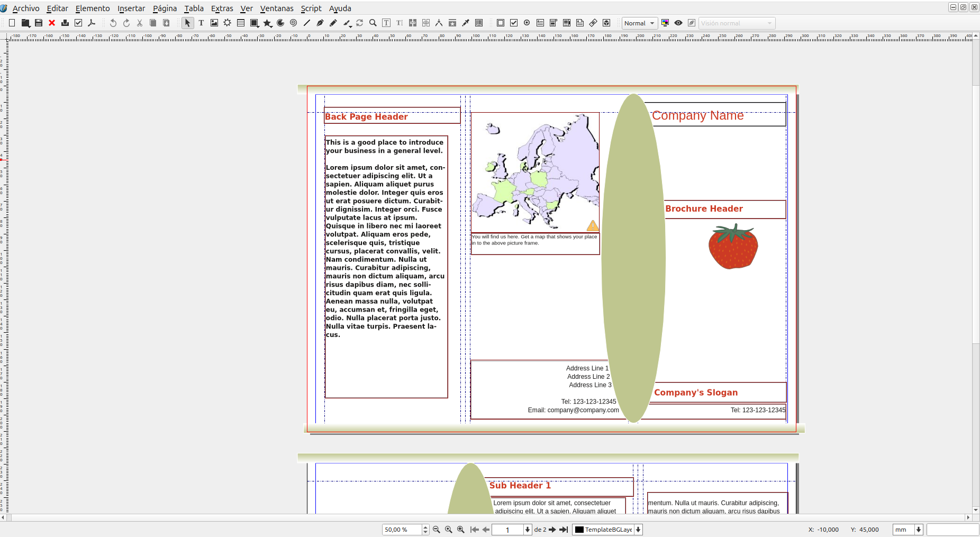The height and width of the screenshot is (537, 980).
Task: Select the Spiral tool
Action: pos(294,23)
